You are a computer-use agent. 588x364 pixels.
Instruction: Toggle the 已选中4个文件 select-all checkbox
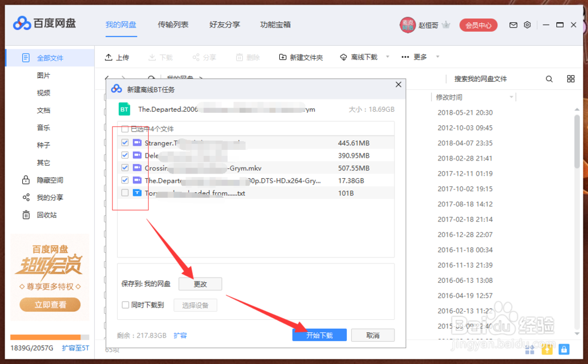pos(125,129)
